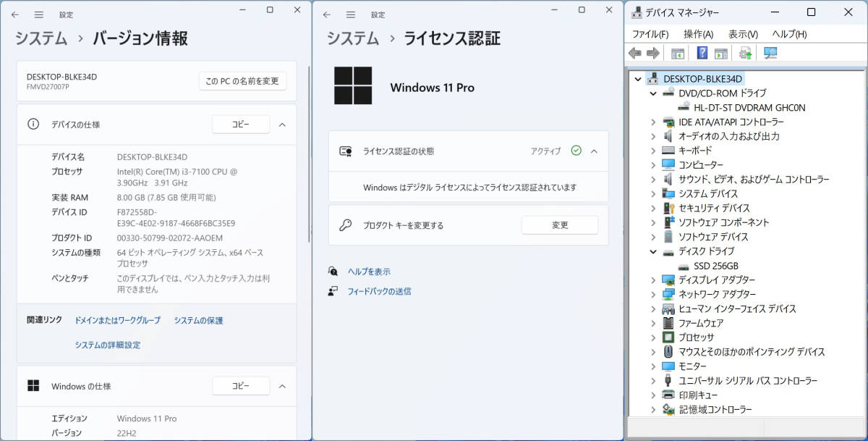The image size is (868, 441).
Task: Click the keyboard device icon in the tree
Action: (x=668, y=151)
